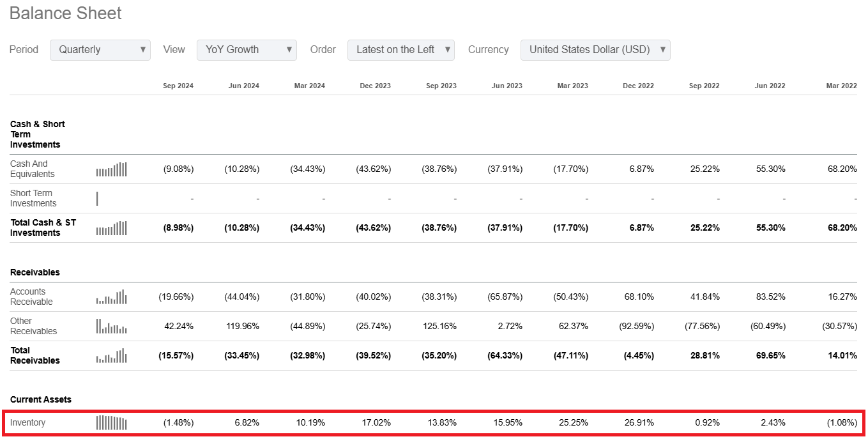
Task: Click the Total Receivables sparkline chart
Action: coord(112,356)
